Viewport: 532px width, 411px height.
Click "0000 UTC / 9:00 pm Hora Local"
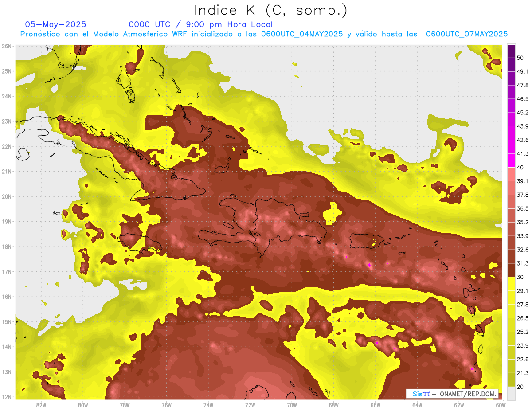(x=200, y=24)
